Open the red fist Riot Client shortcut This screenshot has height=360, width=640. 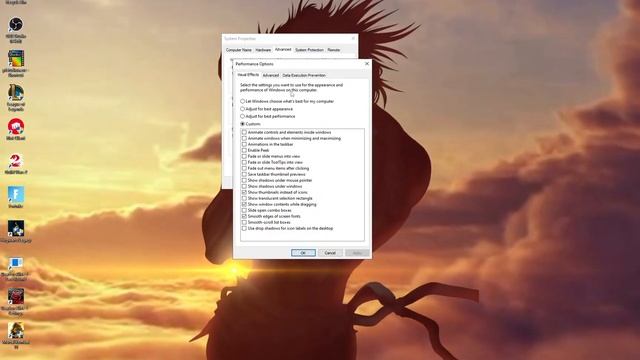click(16, 127)
